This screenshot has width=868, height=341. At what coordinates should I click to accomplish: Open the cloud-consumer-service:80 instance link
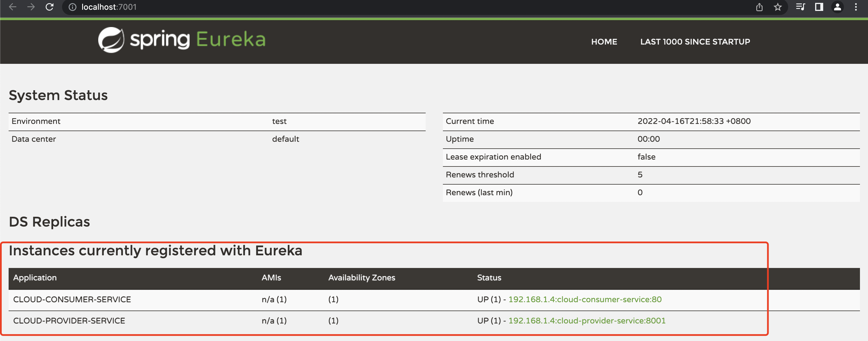[585, 299]
